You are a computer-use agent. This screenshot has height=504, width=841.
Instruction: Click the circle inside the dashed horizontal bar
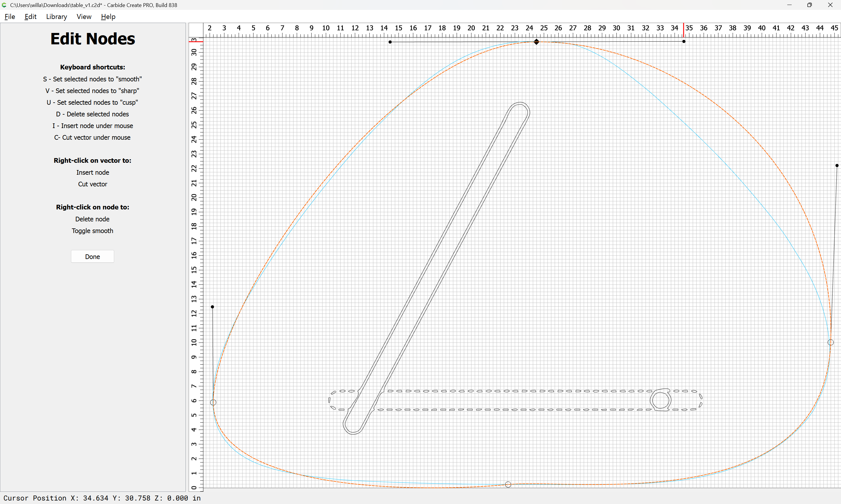(661, 400)
